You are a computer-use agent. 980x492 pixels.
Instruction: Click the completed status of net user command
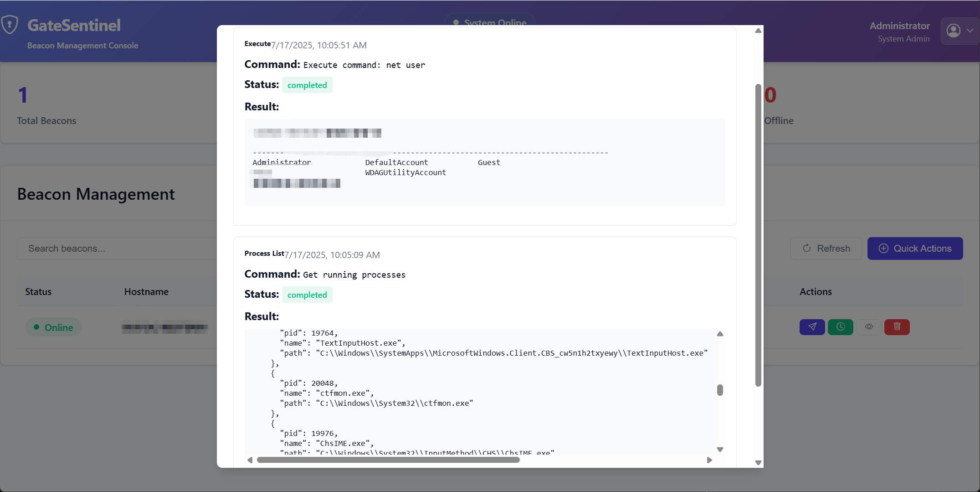coord(307,85)
